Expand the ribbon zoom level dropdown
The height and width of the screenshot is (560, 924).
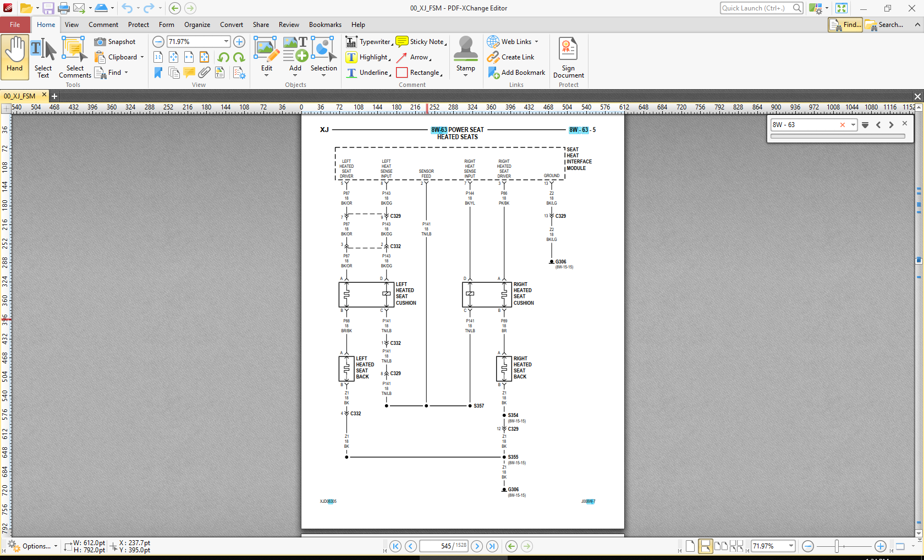tap(226, 42)
